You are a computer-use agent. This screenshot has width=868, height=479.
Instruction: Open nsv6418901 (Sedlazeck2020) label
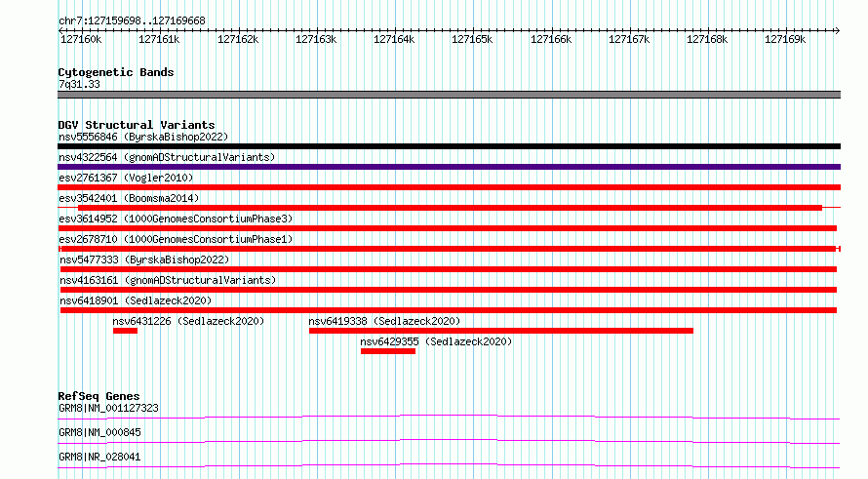tap(136, 300)
